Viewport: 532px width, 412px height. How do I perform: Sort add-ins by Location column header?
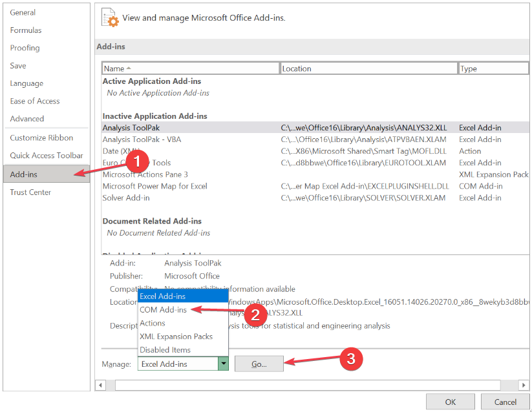point(369,68)
